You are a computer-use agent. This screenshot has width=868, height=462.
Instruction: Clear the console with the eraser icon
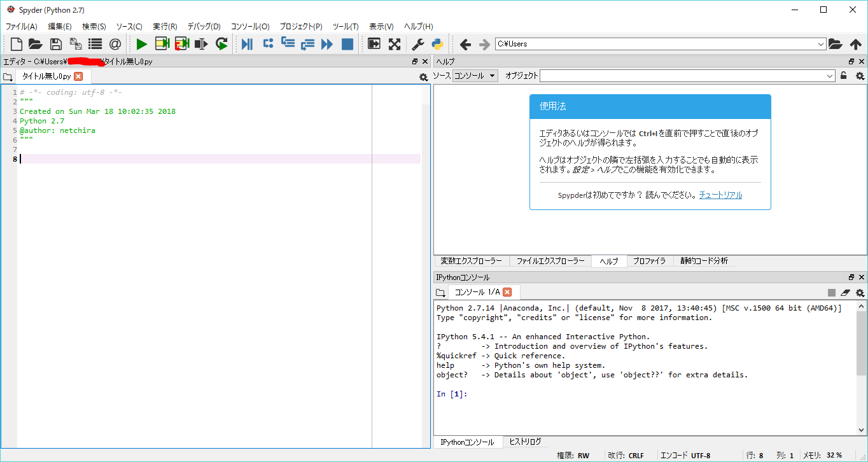pos(845,293)
